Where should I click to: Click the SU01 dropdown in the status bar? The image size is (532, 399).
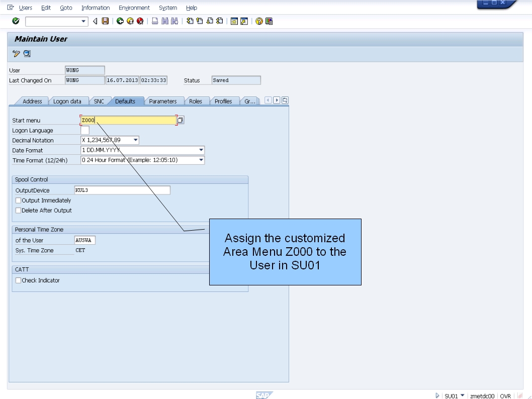[x=453, y=395]
